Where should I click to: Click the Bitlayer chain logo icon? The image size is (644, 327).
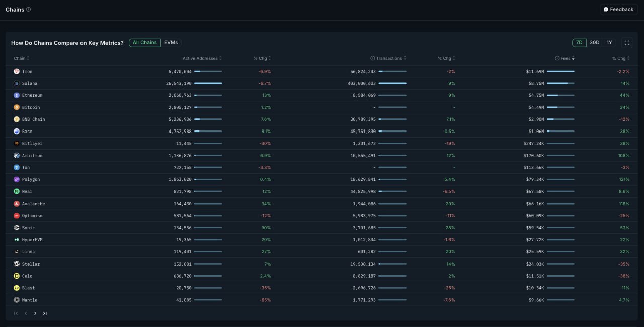pyautogui.click(x=17, y=144)
